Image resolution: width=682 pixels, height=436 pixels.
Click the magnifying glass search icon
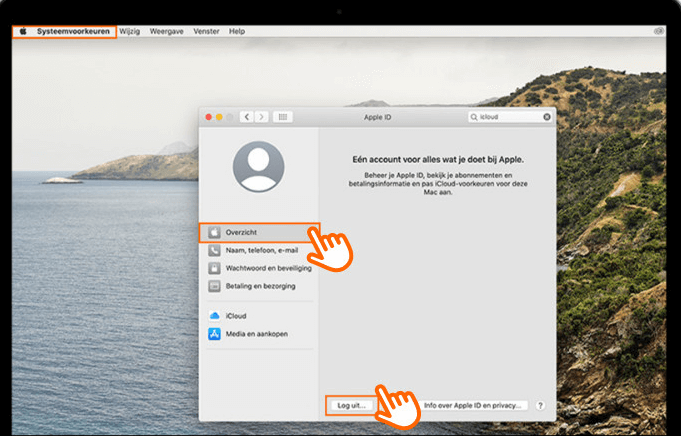pos(474,117)
